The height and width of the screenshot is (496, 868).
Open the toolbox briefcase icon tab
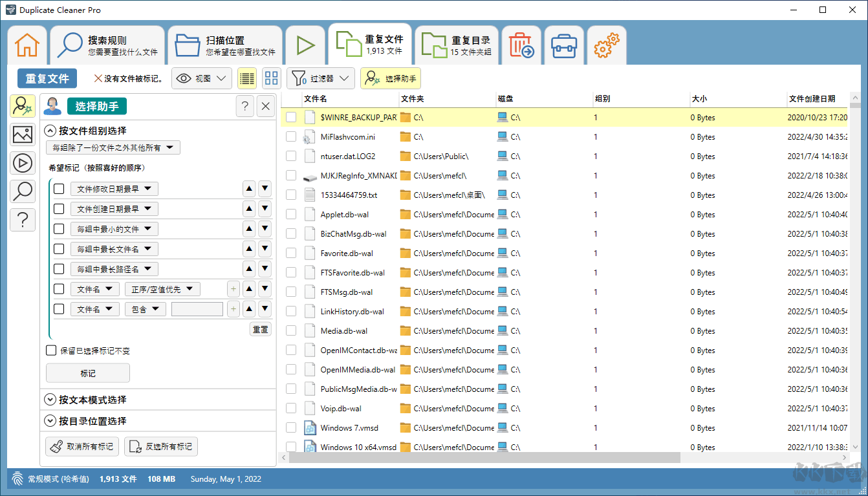point(564,45)
